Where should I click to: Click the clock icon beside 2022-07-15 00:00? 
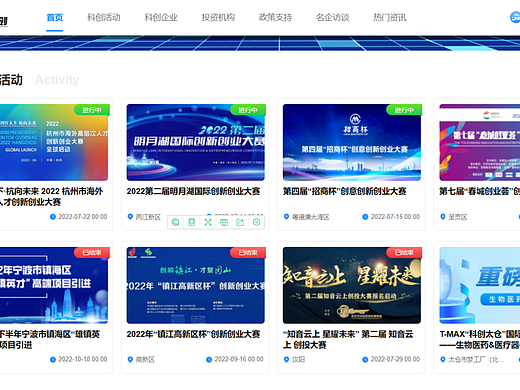click(x=365, y=217)
